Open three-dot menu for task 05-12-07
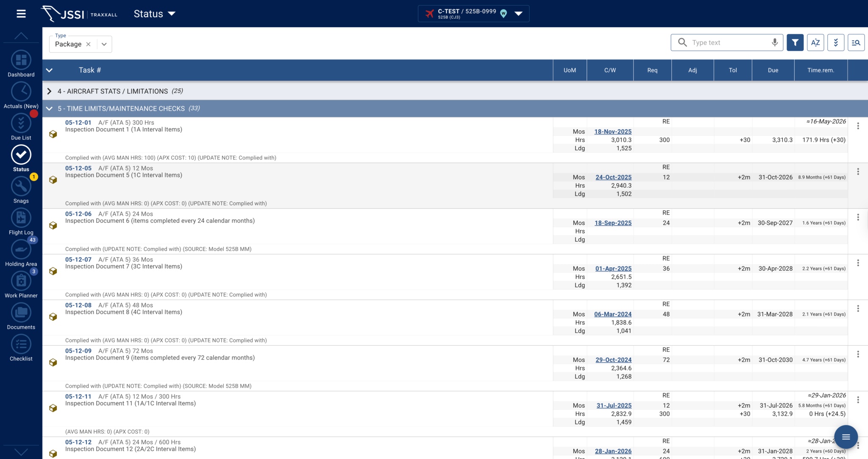The image size is (868, 459). pyautogui.click(x=857, y=263)
